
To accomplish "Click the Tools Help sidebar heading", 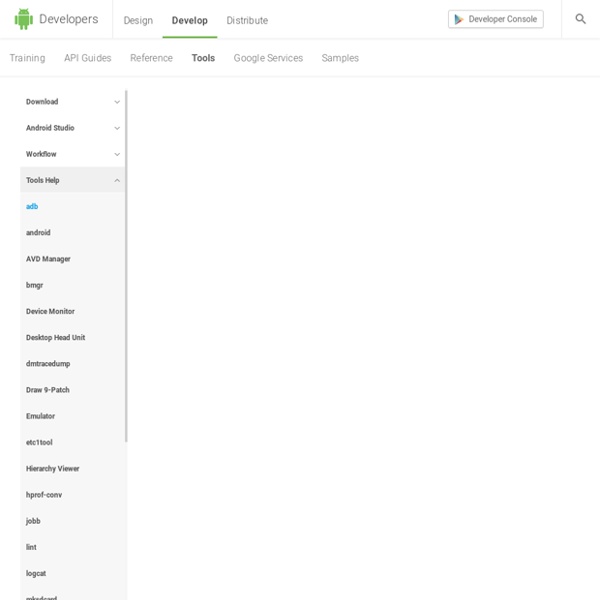I will (43, 180).
